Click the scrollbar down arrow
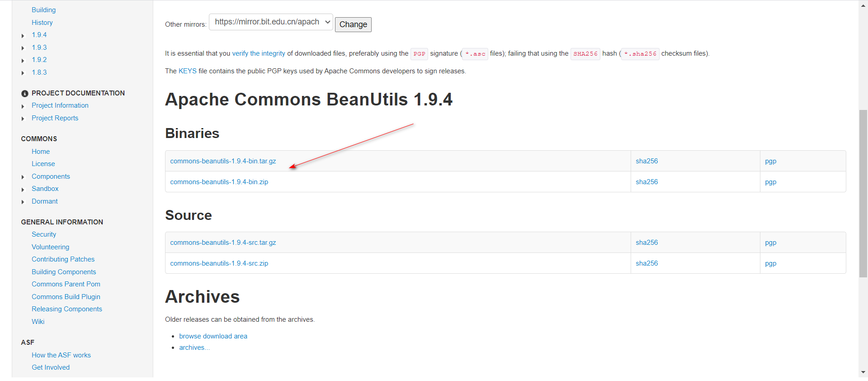Screen dimensions: 868x381 (x=863, y=372)
